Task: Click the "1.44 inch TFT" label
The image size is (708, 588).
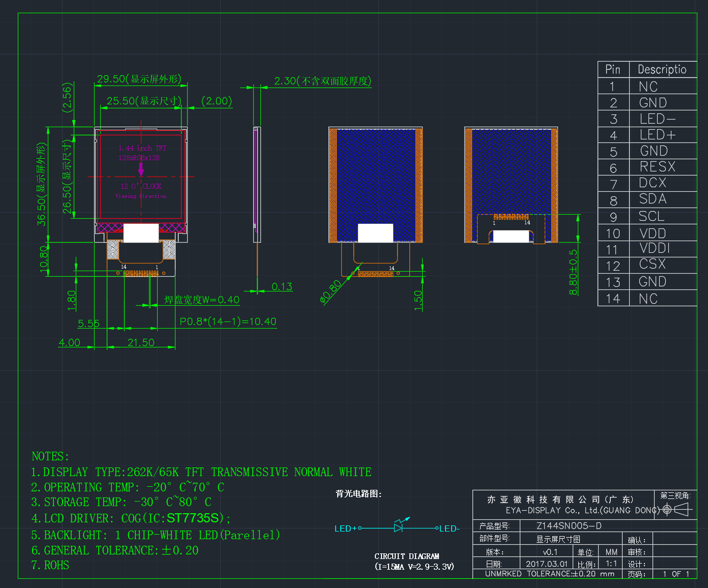Action: click(142, 148)
